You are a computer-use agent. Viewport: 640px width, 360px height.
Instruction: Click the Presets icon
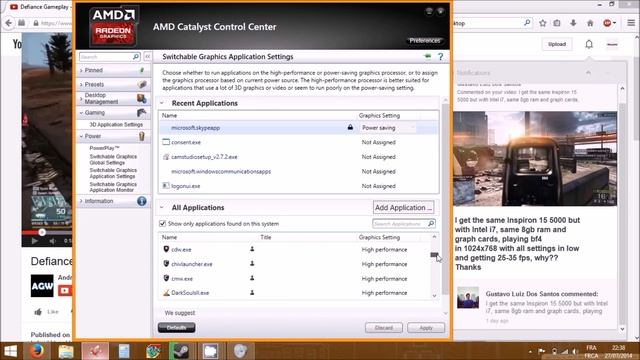[142, 84]
